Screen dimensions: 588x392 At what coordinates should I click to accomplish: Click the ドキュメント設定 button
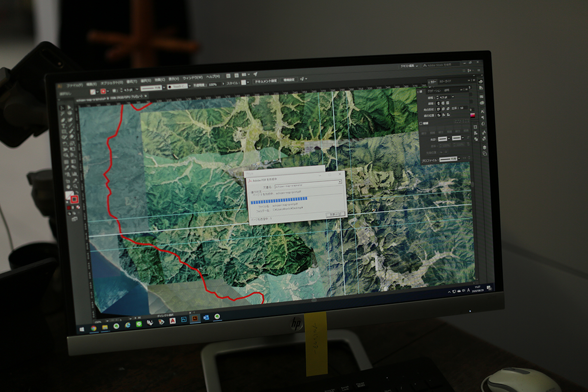click(265, 80)
